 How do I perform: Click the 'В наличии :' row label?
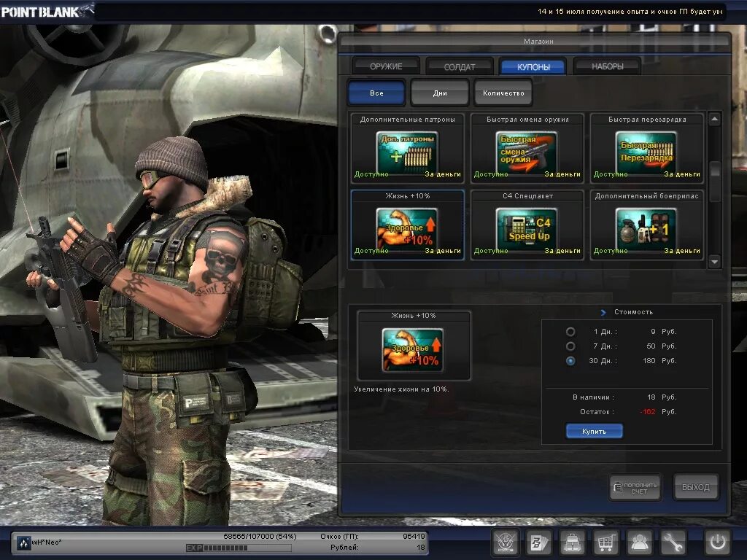pyautogui.click(x=593, y=397)
